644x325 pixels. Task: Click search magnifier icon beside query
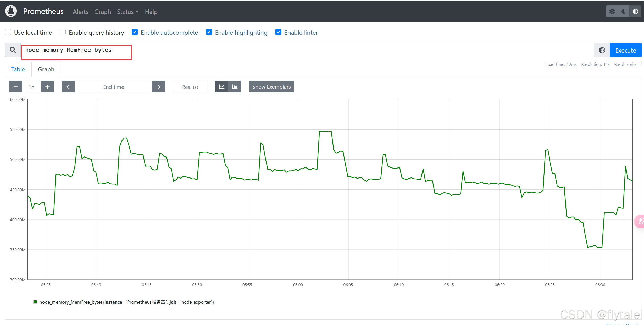click(13, 50)
